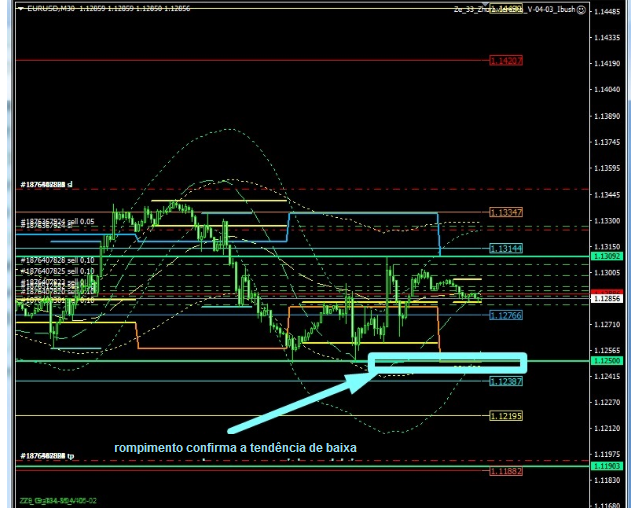Click the green 1.12500 price axis tag

point(609,361)
